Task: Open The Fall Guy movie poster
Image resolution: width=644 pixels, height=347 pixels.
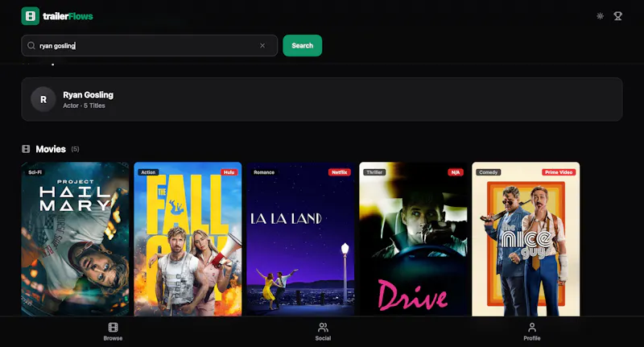Action: pos(188,239)
